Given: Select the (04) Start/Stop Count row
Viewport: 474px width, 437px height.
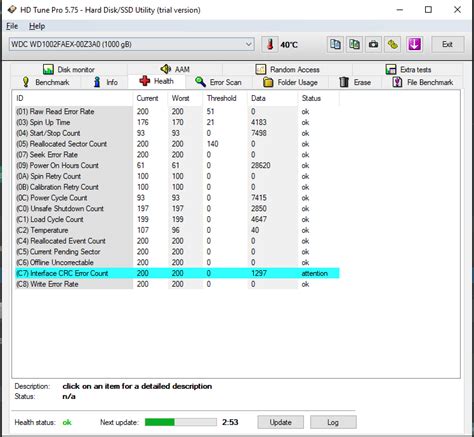Looking at the screenshot, I should (x=177, y=133).
